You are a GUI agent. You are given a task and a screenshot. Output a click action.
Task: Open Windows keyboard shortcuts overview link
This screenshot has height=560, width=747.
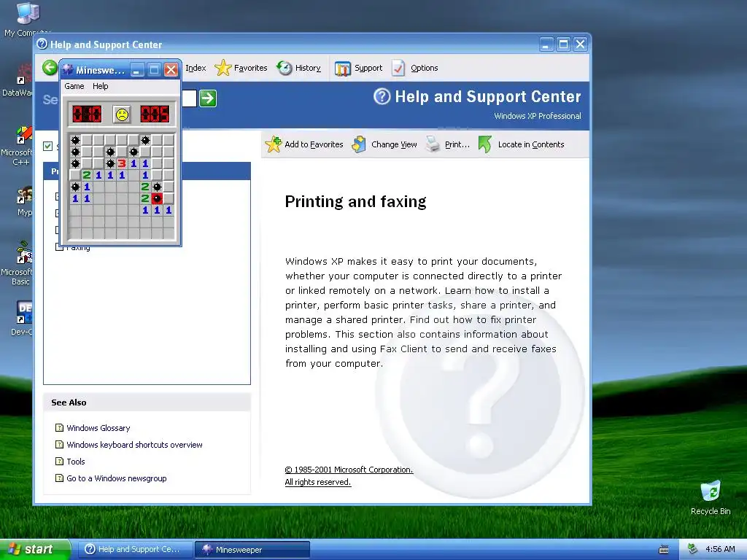click(x=134, y=445)
